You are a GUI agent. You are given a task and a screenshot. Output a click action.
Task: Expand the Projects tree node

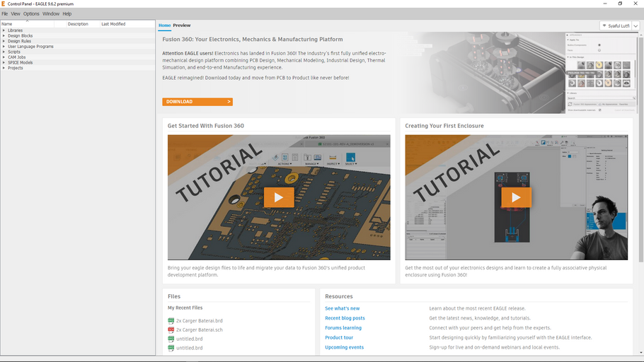4,68
